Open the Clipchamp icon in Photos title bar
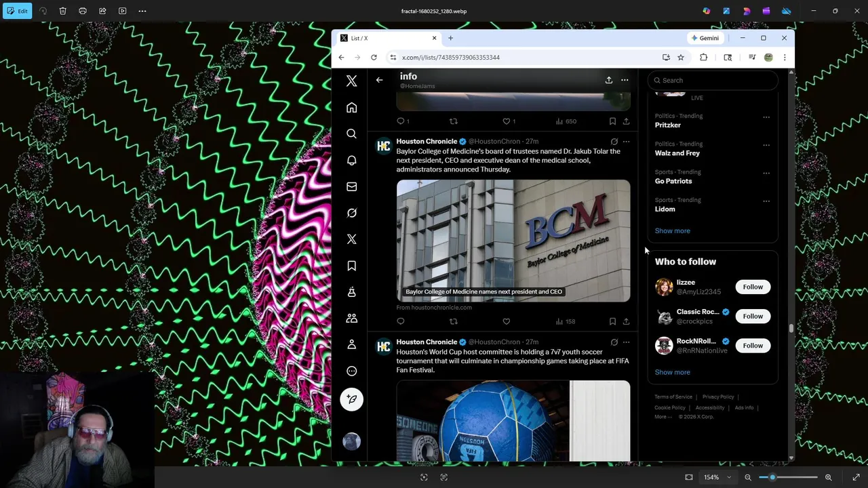Image resolution: width=868 pixels, height=488 pixels. click(766, 11)
